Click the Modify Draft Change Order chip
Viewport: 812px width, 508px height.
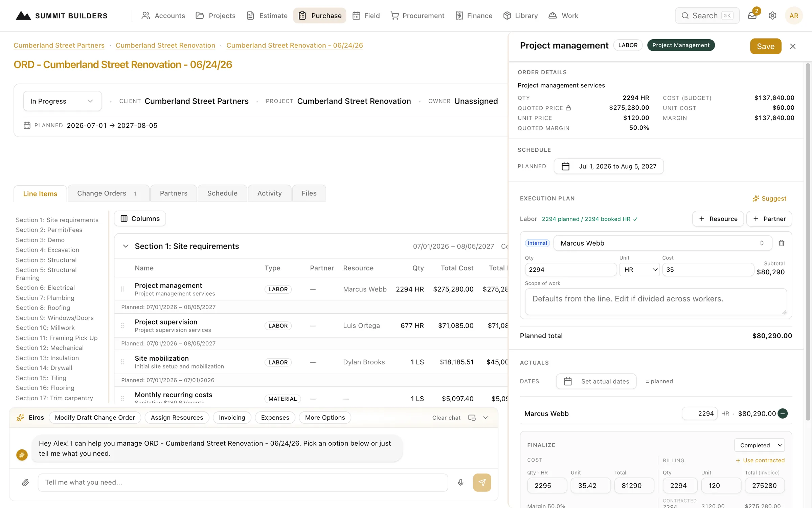click(x=95, y=418)
